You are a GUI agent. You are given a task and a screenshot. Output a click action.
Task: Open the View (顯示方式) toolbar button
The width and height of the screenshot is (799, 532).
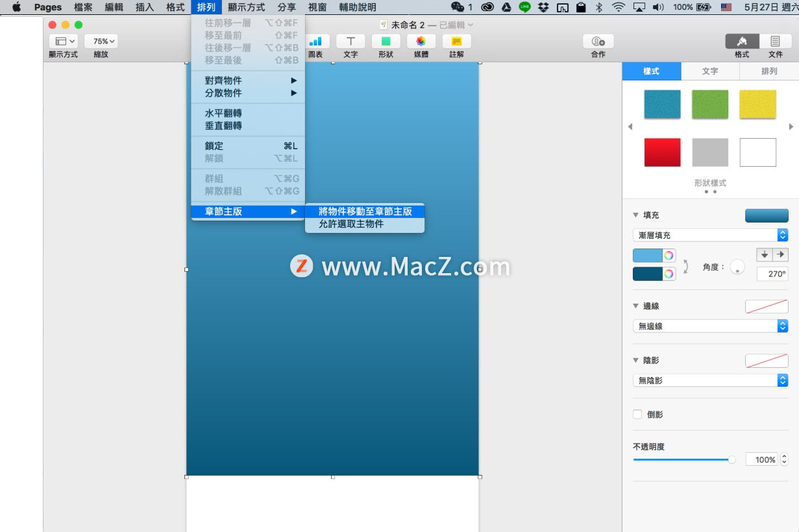(63, 42)
